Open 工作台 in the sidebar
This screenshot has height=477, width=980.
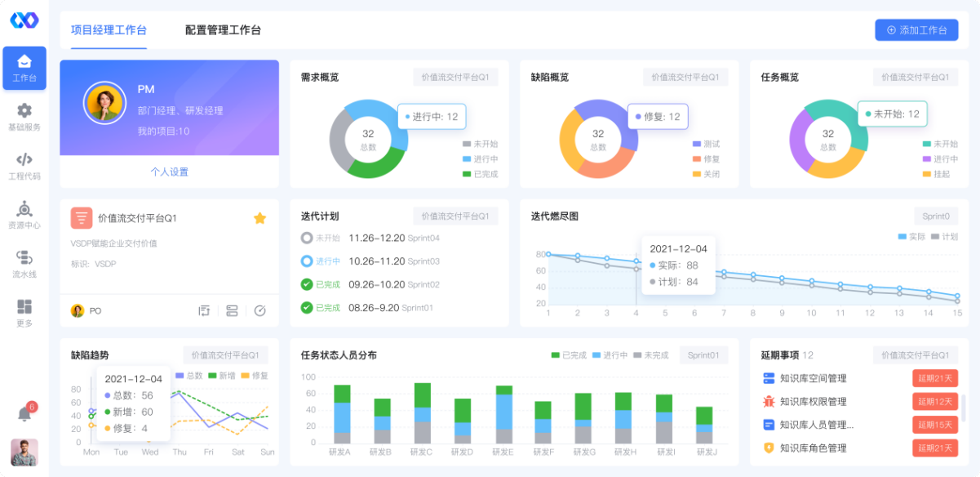click(x=24, y=69)
